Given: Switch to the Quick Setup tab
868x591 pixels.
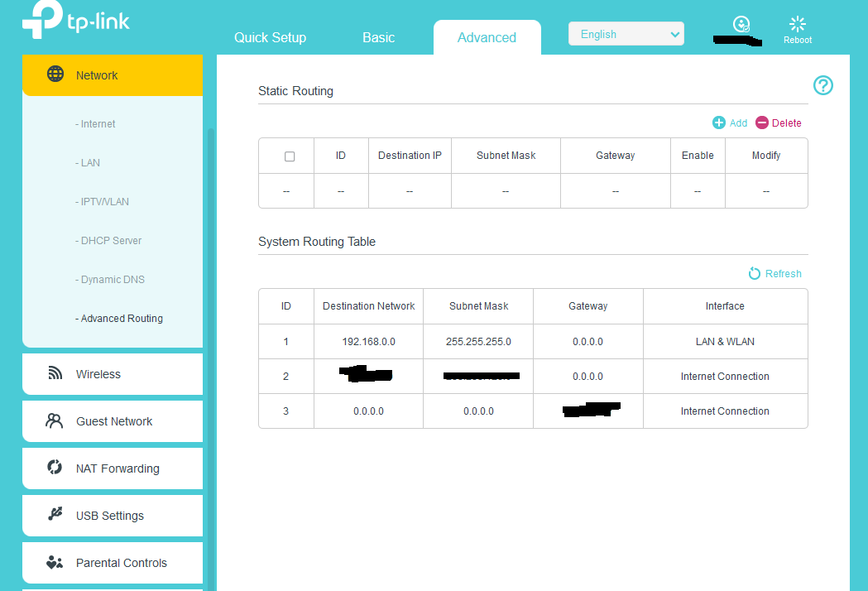Looking at the screenshot, I should (270, 38).
